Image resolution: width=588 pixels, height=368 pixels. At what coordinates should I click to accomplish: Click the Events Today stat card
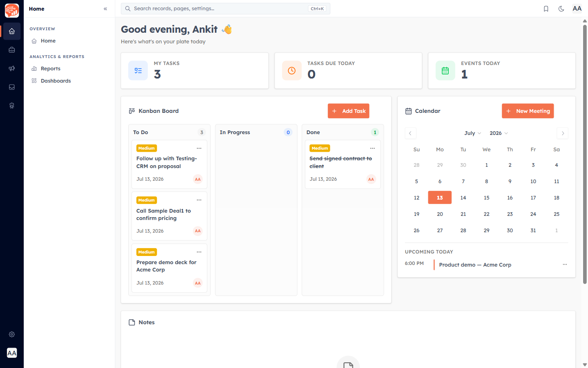click(502, 71)
